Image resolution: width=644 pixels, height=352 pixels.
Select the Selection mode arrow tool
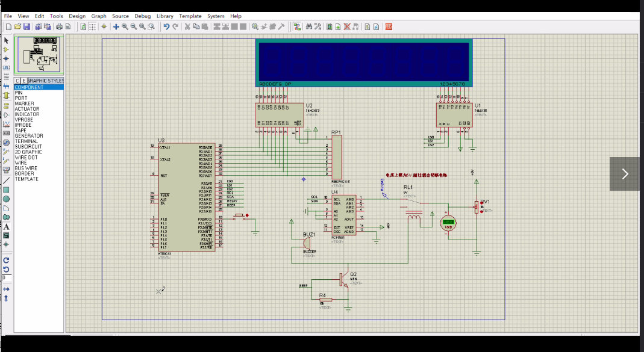[6, 41]
